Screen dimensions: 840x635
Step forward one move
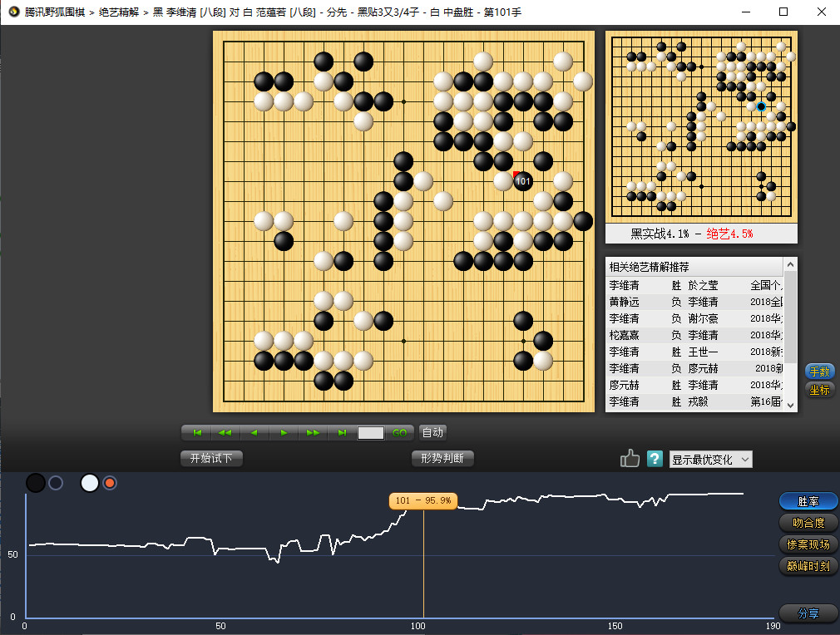284,432
